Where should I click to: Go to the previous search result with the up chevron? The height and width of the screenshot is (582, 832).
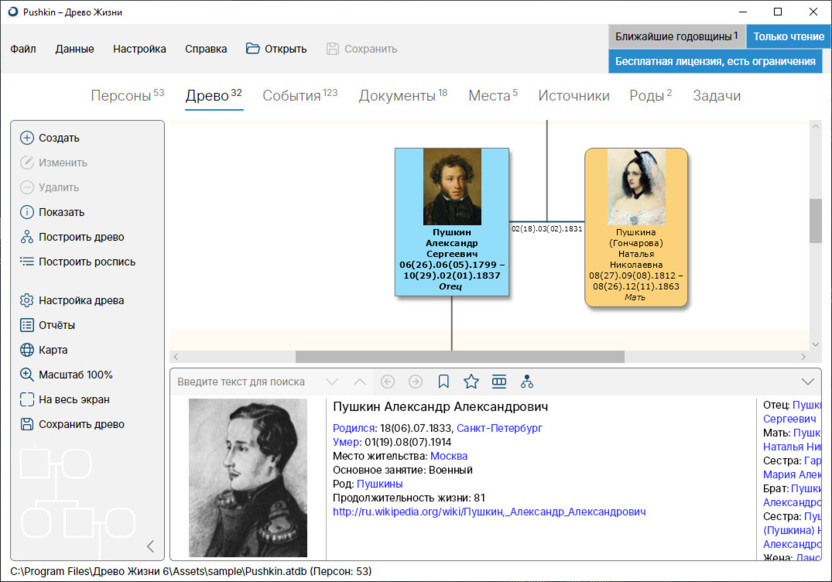[360, 382]
